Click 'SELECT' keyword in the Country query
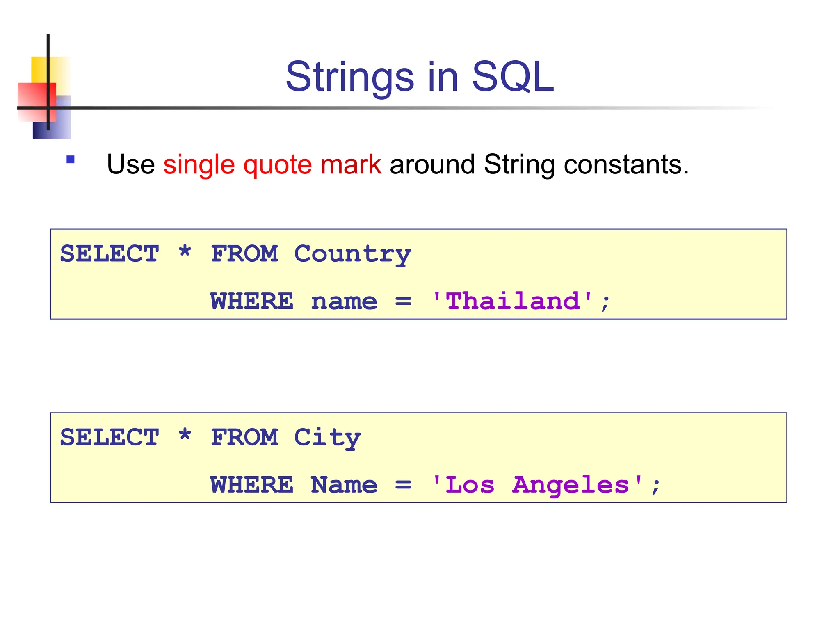Image resolution: width=840 pixels, height=630 pixels. click(x=110, y=254)
